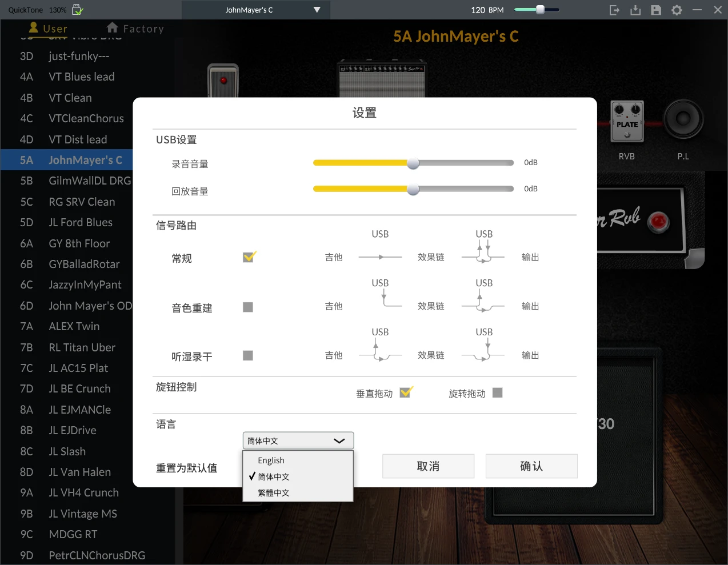Select preset 4B VT Clean
Viewport: 728px width, 565px height.
pyautogui.click(x=67, y=98)
